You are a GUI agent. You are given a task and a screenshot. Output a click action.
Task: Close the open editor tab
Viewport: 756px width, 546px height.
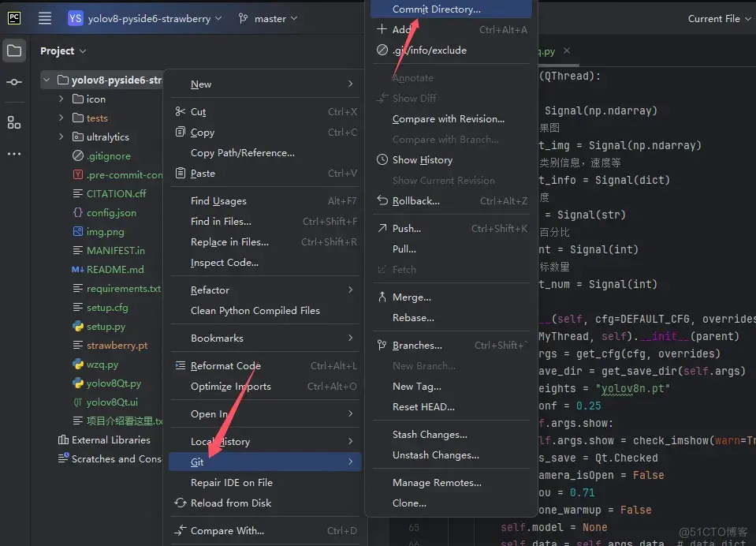pyautogui.click(x=567, y=50)
